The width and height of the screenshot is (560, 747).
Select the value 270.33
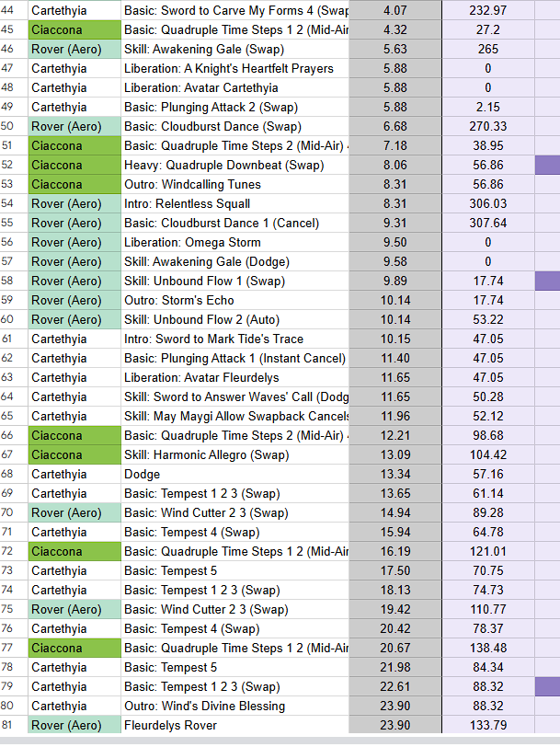pos(488,126)
